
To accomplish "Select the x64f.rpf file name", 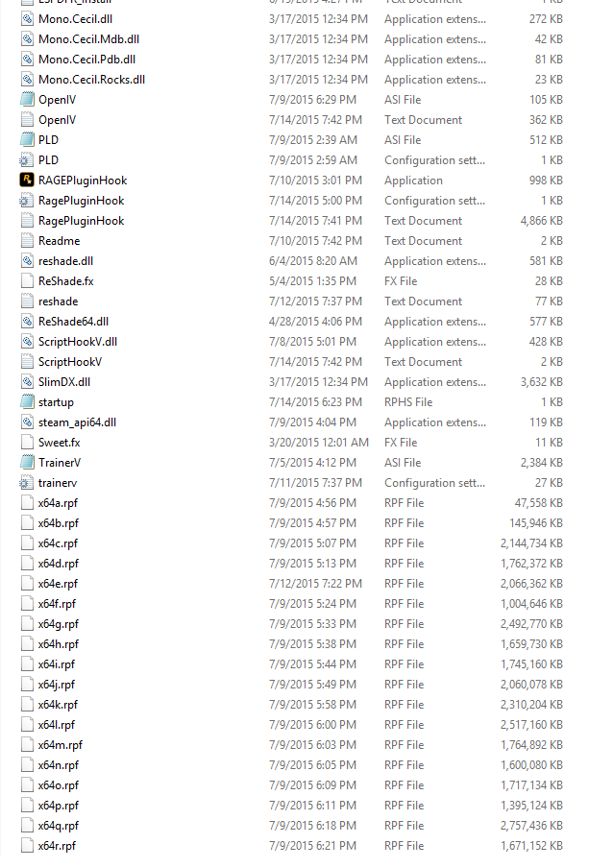I will pyautogui.click(x=57, y=604).
